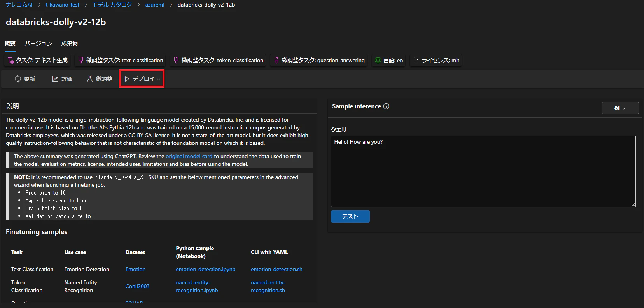
Task: Navigate to モデル カタログ breadcrumb
Action: (112, 5)
